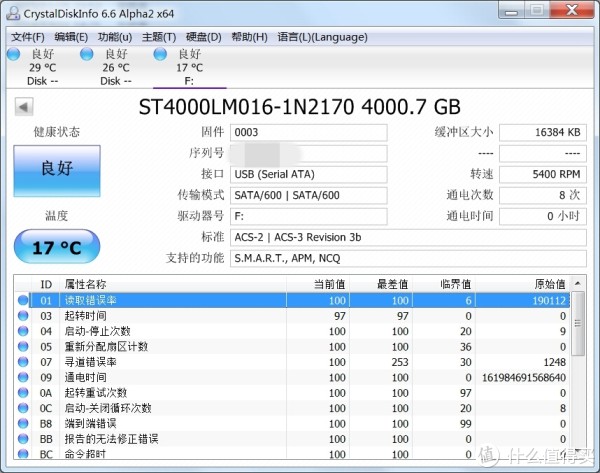Open the 主题(T) menu
The image size is (600, 473).
click(x=159, y=37)
